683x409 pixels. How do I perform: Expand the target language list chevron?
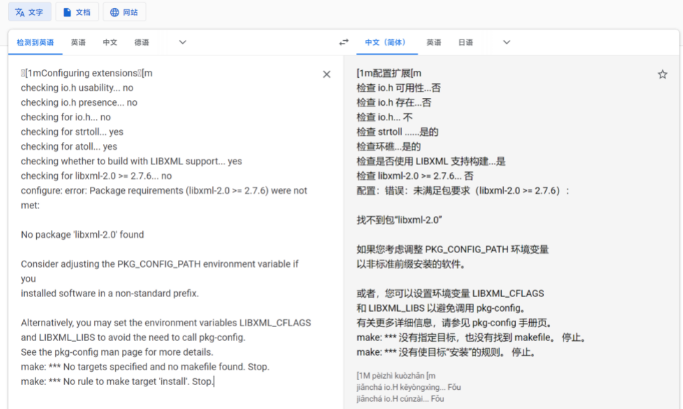pos(507,42)
